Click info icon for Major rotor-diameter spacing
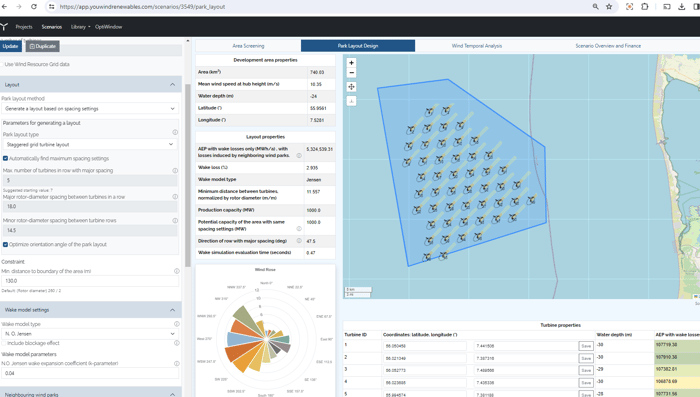Screen dimensions: 700x397 pos(175,196)
